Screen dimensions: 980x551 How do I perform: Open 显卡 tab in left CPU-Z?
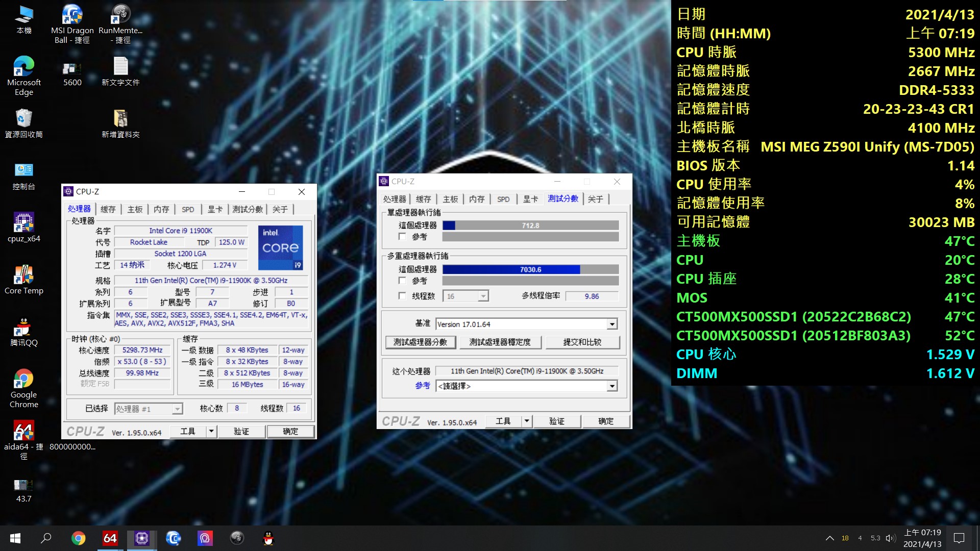(215, 209)
